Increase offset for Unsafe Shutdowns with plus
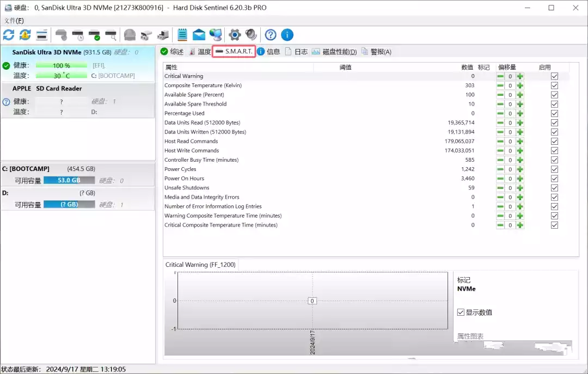 click(x=520, y=188)
